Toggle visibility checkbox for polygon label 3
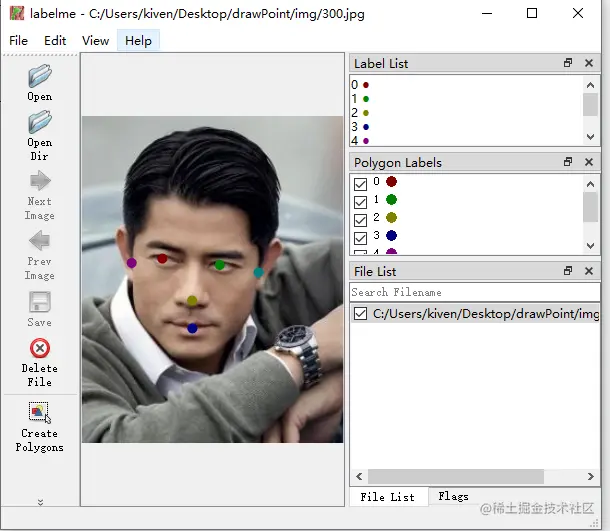The height and width of the screenshot is (531, 610). [x=361, y=238]
